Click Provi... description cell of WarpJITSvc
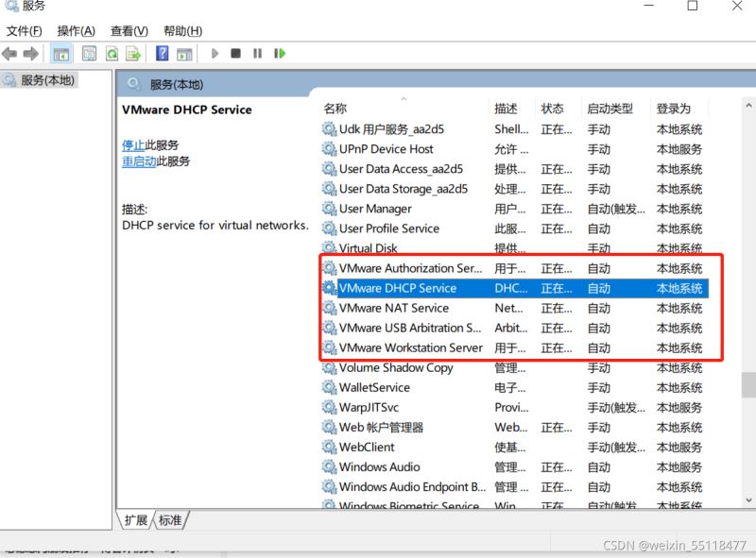Screen dimensions: 756x558 [x=511, y=407]
